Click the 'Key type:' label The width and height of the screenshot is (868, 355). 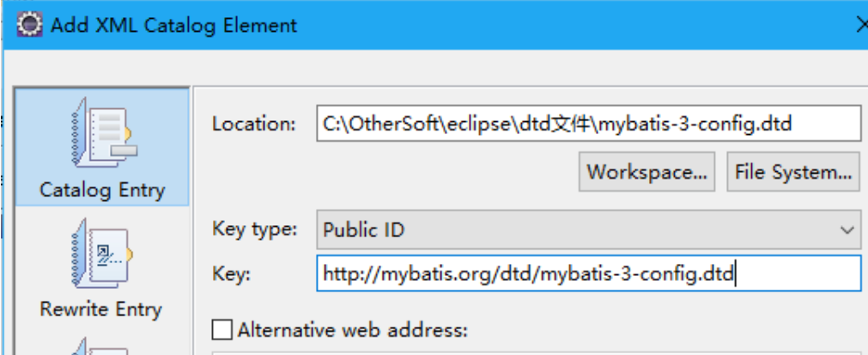pyautogui.click(x=254, y=230)
